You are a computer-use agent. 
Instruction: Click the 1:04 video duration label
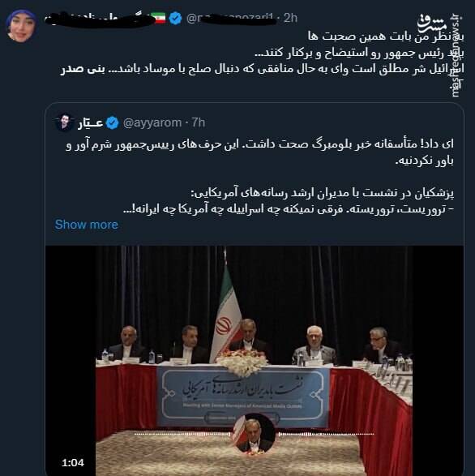pyautogui.click(x=73, y=463)
